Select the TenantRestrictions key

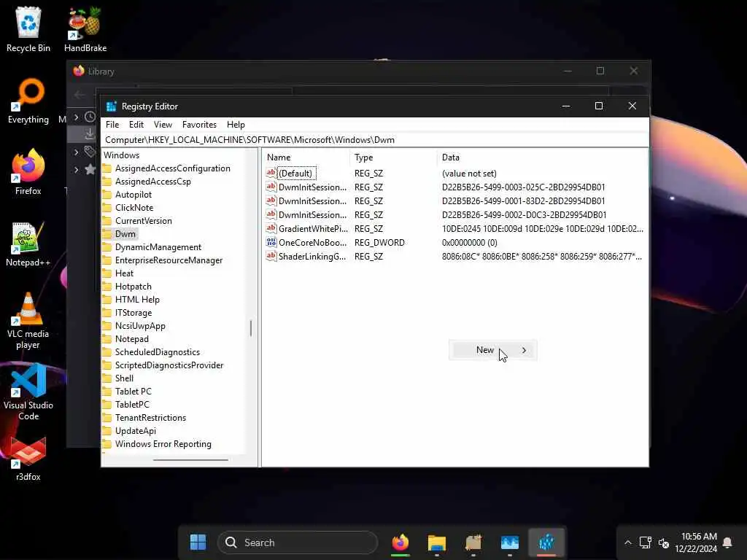click(x=150, y=418)
